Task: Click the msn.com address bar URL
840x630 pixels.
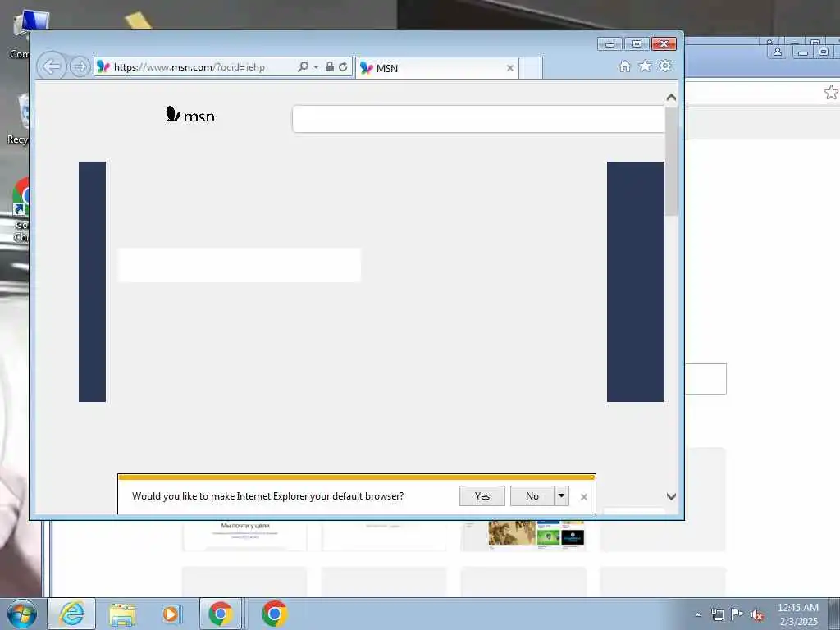Action: point(189,67)
